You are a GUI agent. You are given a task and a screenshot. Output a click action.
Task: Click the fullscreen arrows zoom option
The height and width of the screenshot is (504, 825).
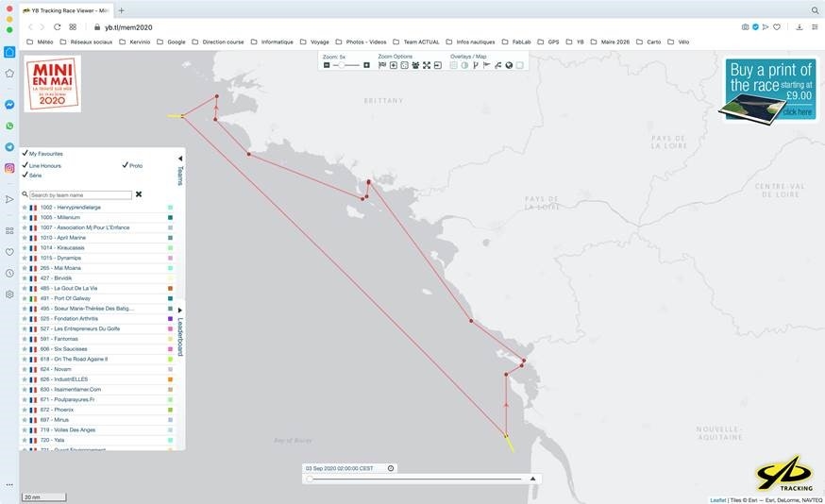coord(427,65)
